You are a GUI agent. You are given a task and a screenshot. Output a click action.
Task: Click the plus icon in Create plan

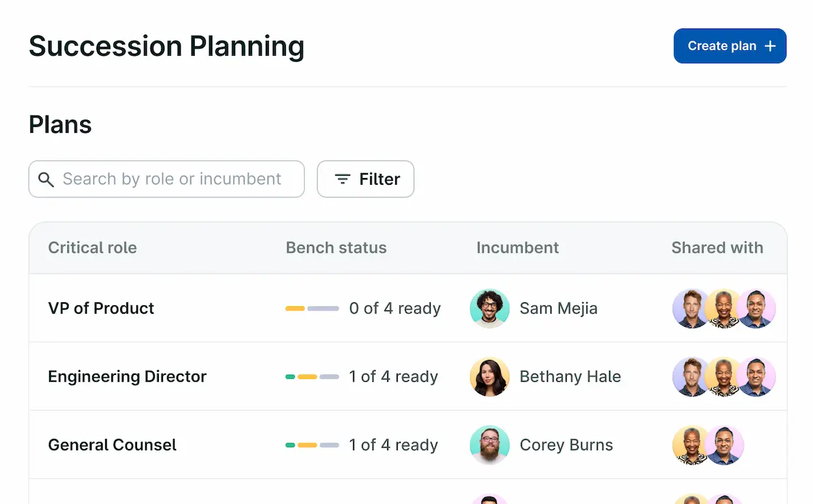point(770,46)
